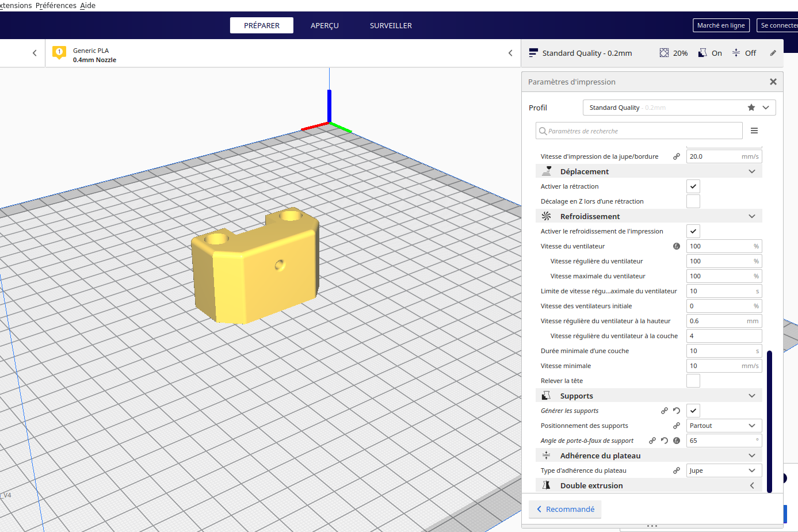
Task: Click the link icon for Positionnement des supports
Action: coord(677,426)
